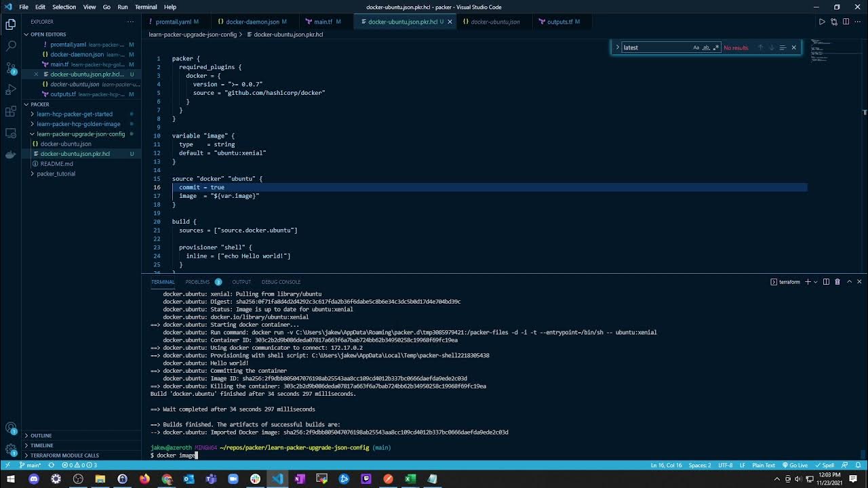Synchronize changes icon in status bar
The height and width of the screenshot is (488, 868).
point(51,465)
